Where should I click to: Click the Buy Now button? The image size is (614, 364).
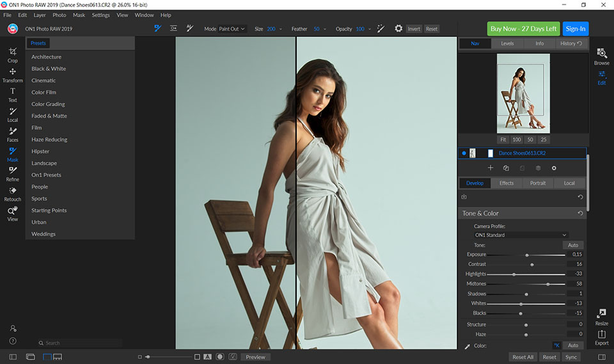pyautogui.click(x=523, y=29)
